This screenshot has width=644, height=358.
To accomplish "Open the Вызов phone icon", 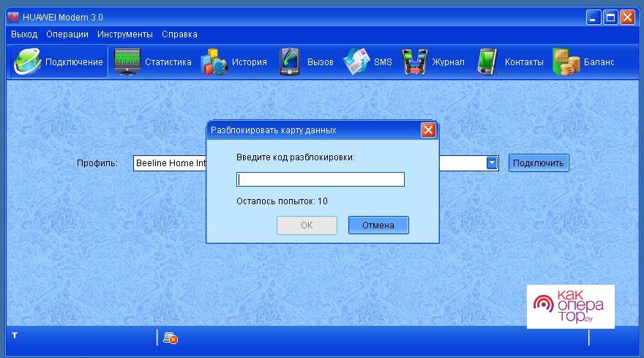I will [x=289, y=61].
